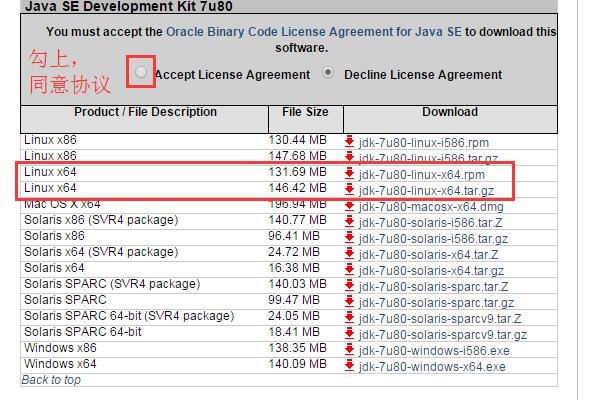Click the Java SE Development Kit 7u80 heading

tap(129, 6)
